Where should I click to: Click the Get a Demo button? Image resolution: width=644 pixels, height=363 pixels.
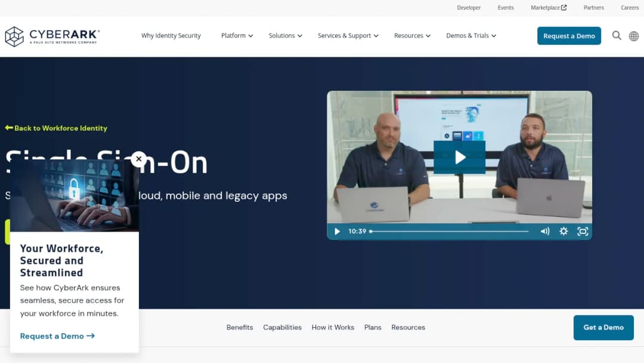(603, 328)
